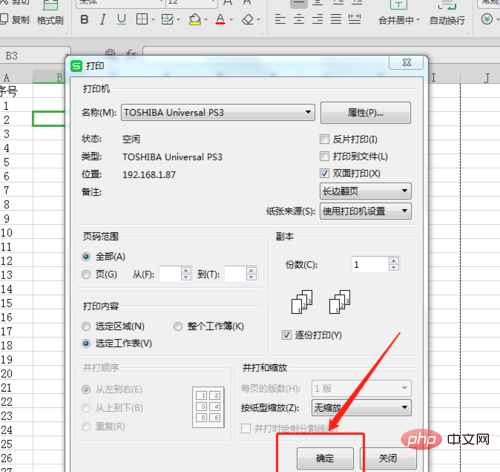The width and height of the screenshot is (500, 472).
Task: Enable mirror print (反片打印) checkbox
Action: click(x=324, y=139)
